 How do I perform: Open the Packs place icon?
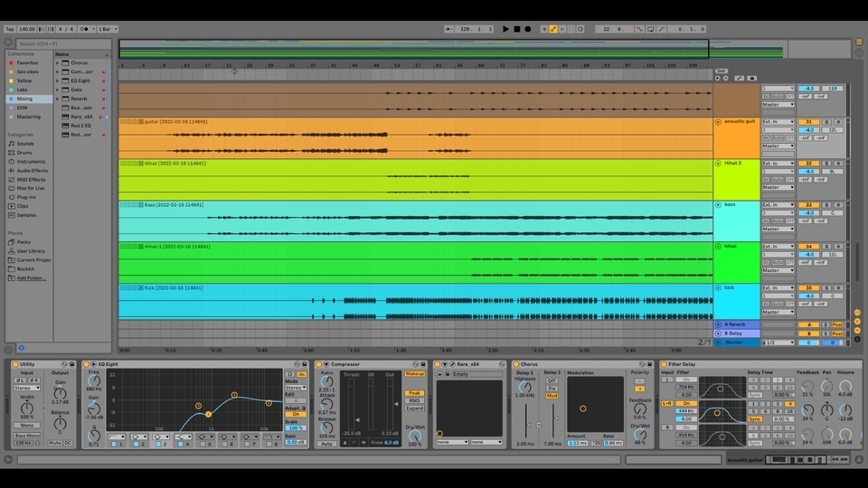[11, 242]
